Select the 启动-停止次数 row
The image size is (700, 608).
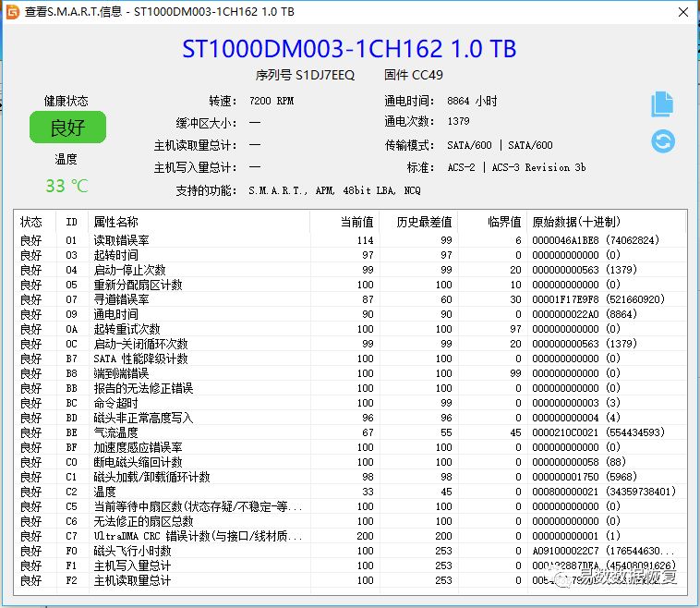[350, 270]
